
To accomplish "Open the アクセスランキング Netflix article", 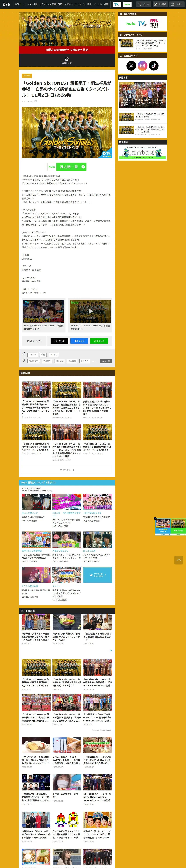I will pos(142,44).
